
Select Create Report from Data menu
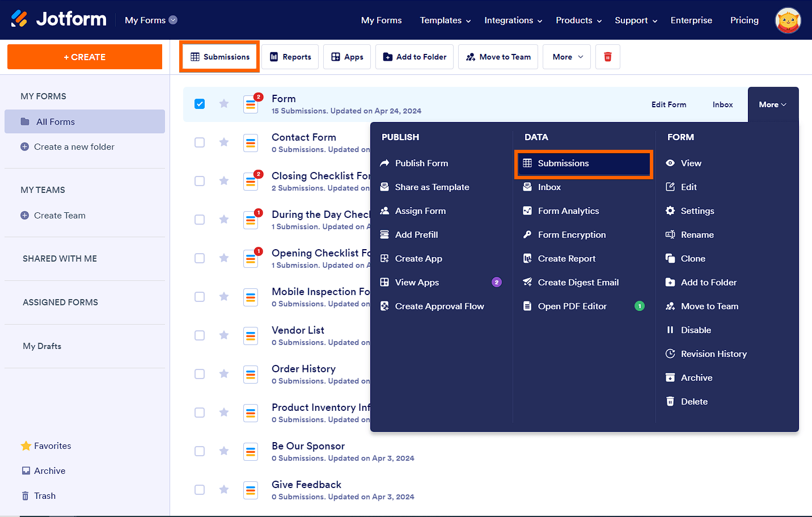coord(566,259)
